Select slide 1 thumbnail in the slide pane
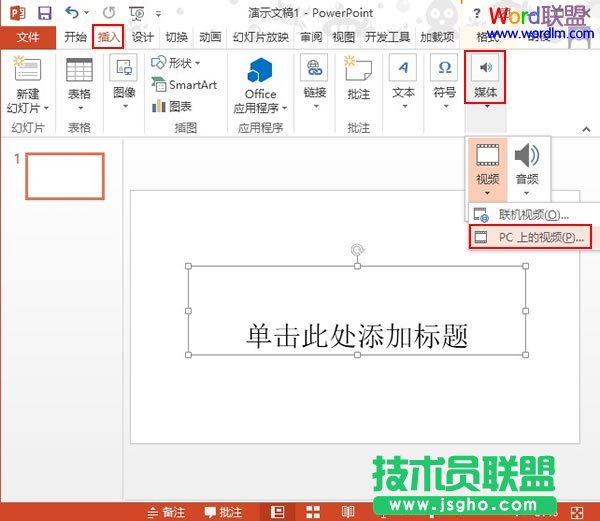 (65, 176)
